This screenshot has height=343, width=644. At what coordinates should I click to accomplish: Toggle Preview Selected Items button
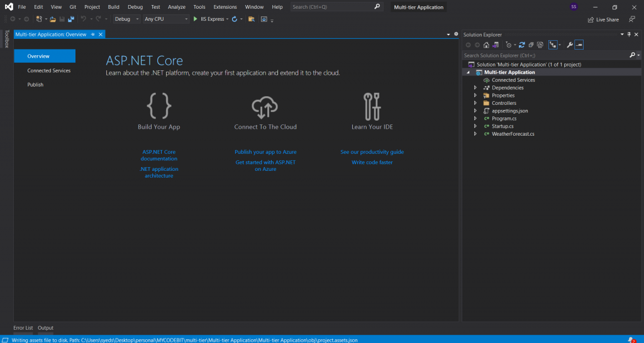(x=579, y=45)
